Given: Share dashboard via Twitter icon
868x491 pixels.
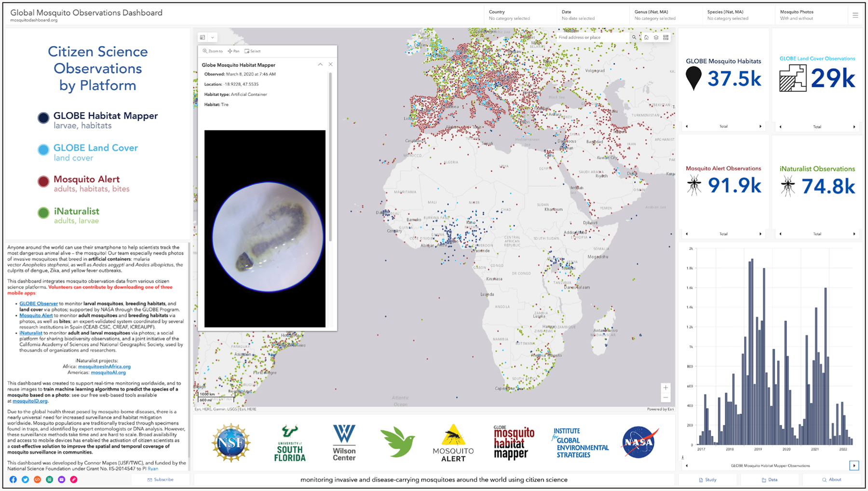Looking at the screenshot, I should pyautogui.click(x=25, y=479).
